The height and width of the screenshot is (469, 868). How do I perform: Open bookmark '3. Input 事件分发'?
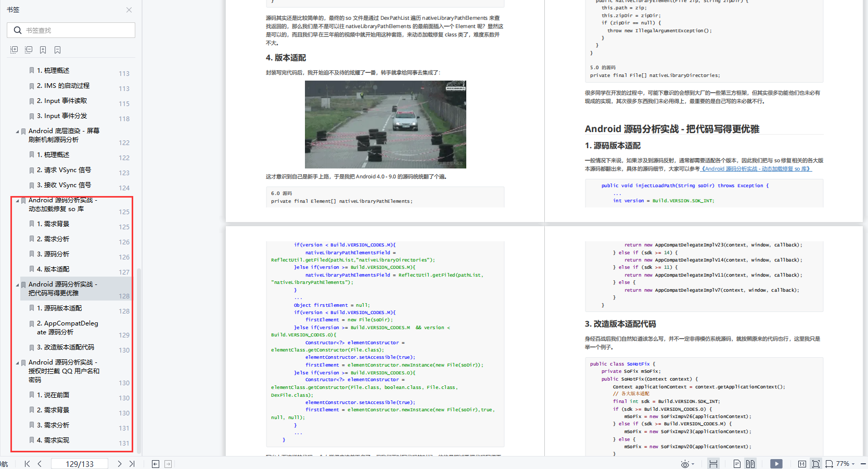(62, 116)
